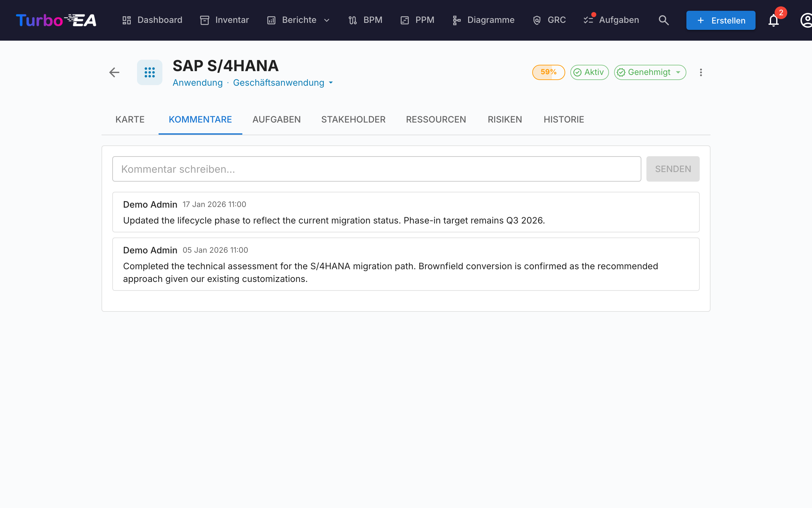812x508 pixels.
Task: Click the Erstellen button
Action: (x=720, y=20)
